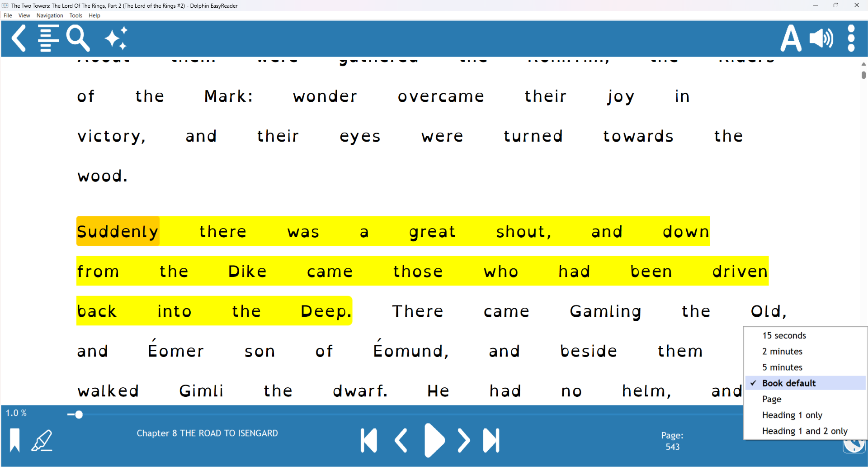
Task: Click the word Éomund,
Action: coord(410,348)
